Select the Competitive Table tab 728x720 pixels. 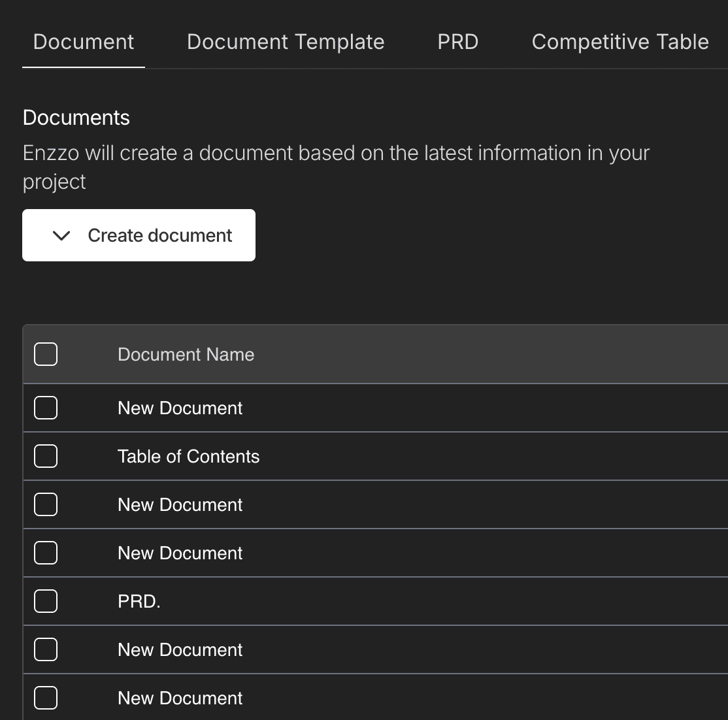pos(620,42)
